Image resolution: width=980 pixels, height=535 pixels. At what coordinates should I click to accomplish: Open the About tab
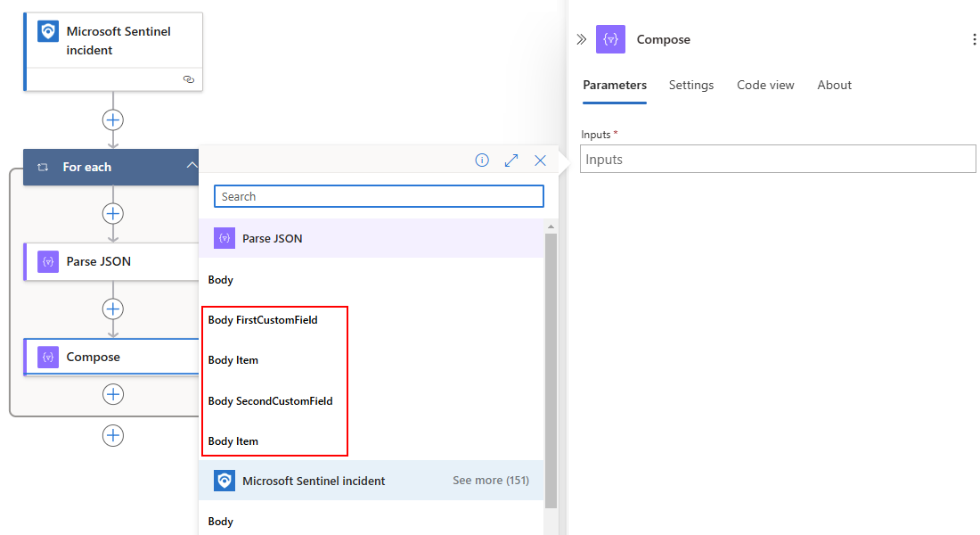[835, 86]
